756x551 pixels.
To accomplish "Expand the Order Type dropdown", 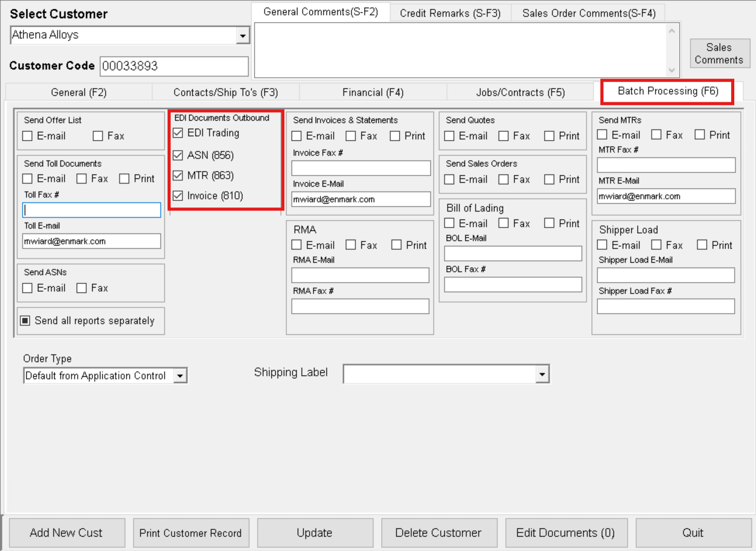I will pyautogui.click(x=180, y=376).
